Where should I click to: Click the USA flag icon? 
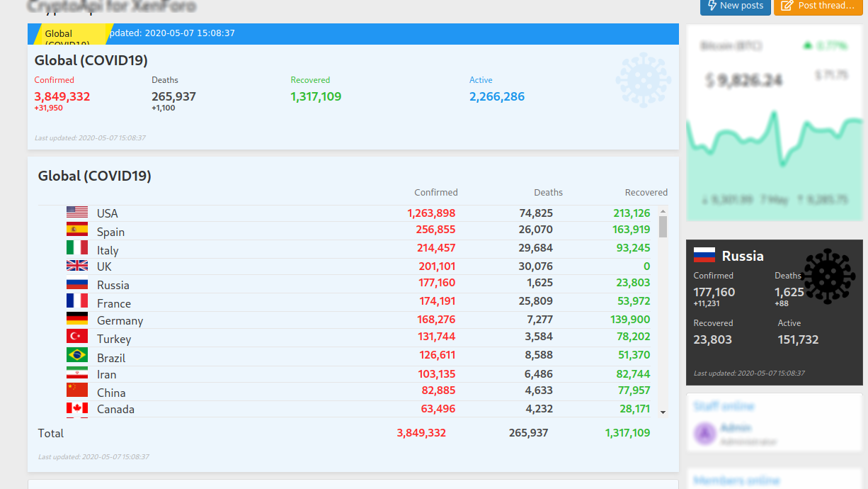[x=77, y=213]
